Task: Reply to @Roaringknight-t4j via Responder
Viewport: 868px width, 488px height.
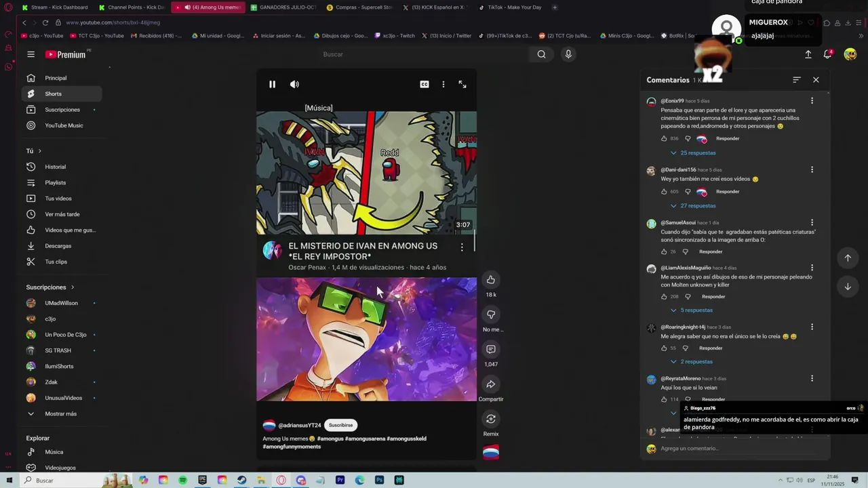Action: click(711, 348)
